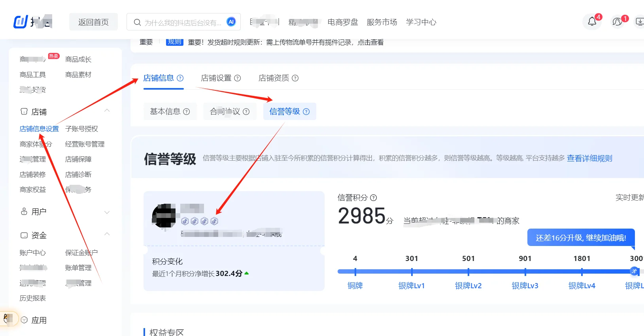
Task: Click the 银牌Lv3 tick on progress bar
Action: click(525, 272)
